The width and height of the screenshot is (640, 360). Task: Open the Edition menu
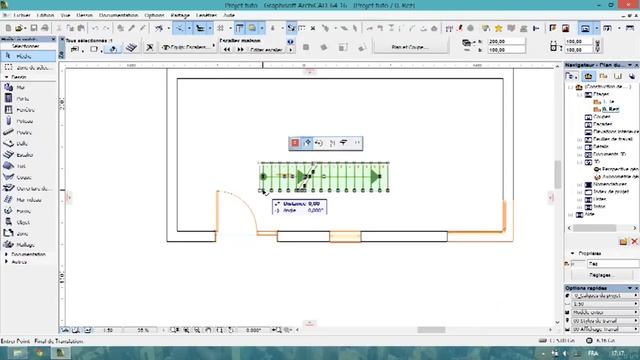click(x=45, y=15)
